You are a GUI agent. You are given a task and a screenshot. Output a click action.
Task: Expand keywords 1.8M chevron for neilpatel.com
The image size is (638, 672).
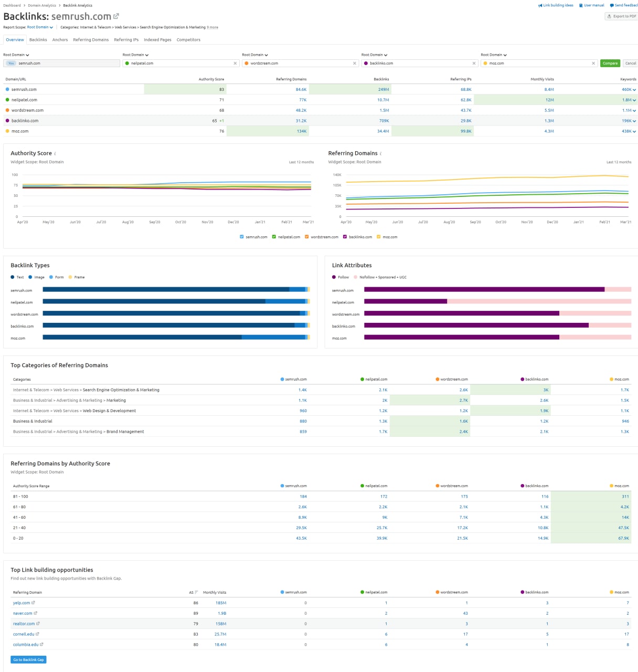click(634, 100)
